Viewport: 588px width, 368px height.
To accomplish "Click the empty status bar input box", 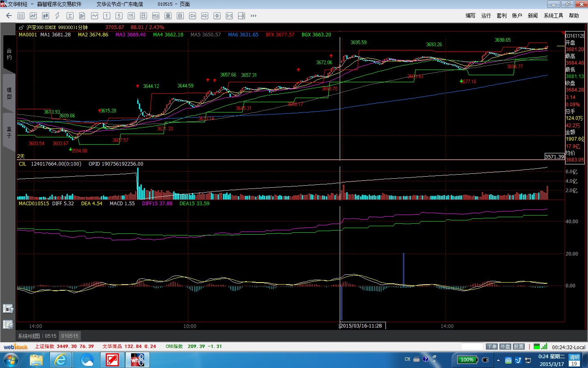I will coord(472,347).
